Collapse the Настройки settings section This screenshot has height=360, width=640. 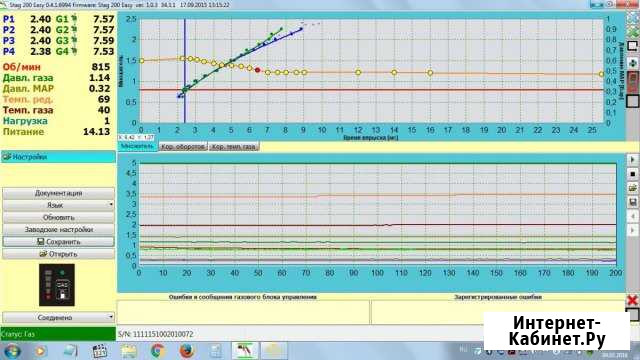[58, 157]
